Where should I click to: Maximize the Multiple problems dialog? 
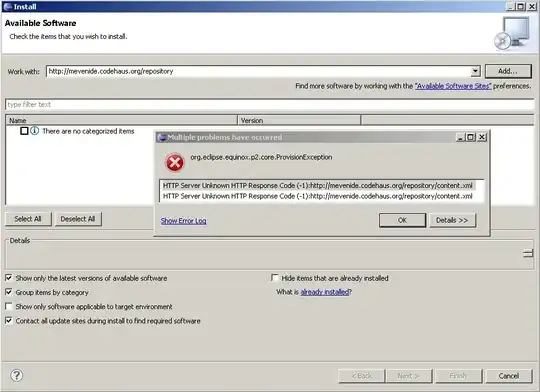470,137
